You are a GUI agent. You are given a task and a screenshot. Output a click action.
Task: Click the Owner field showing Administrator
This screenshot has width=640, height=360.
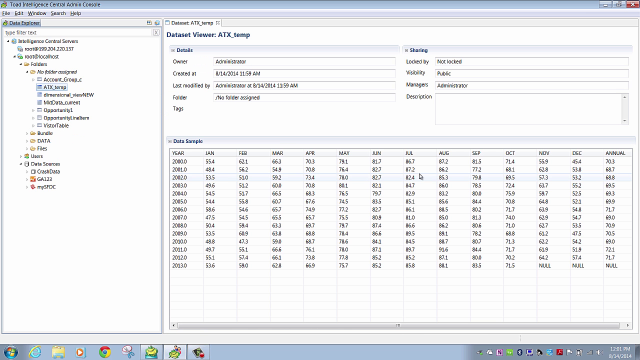[x=304, y=62]
